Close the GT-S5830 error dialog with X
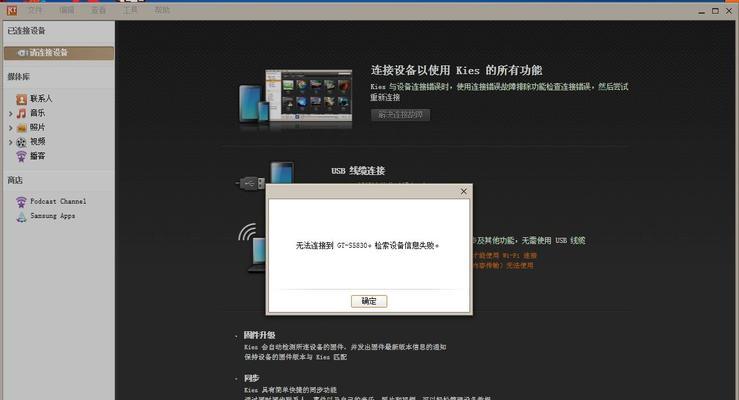This screenshot has width=739, height=400. pos(463,191)
